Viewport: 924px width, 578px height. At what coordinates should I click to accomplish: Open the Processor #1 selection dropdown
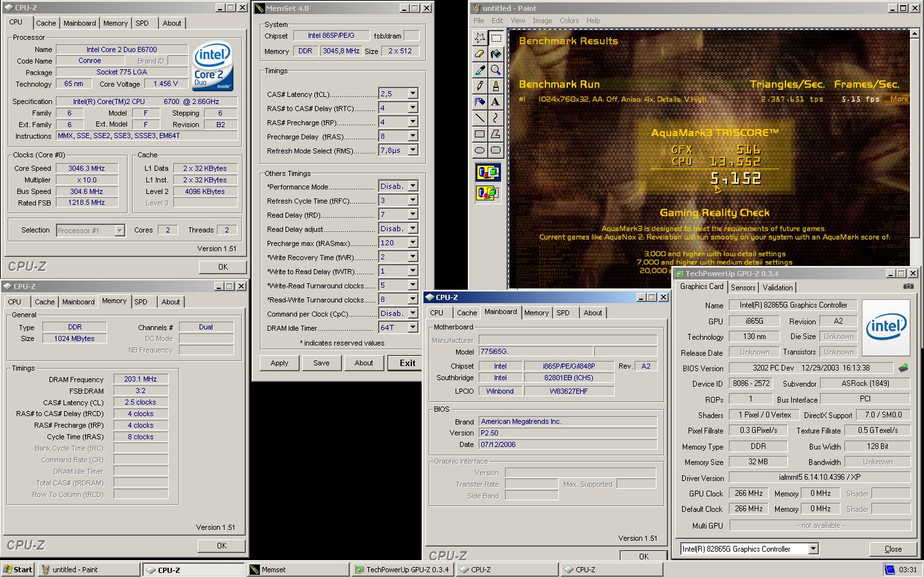pos(119,230)
